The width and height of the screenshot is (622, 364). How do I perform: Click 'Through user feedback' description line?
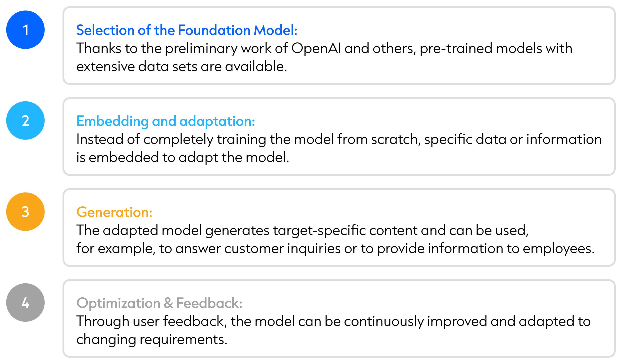333,321
